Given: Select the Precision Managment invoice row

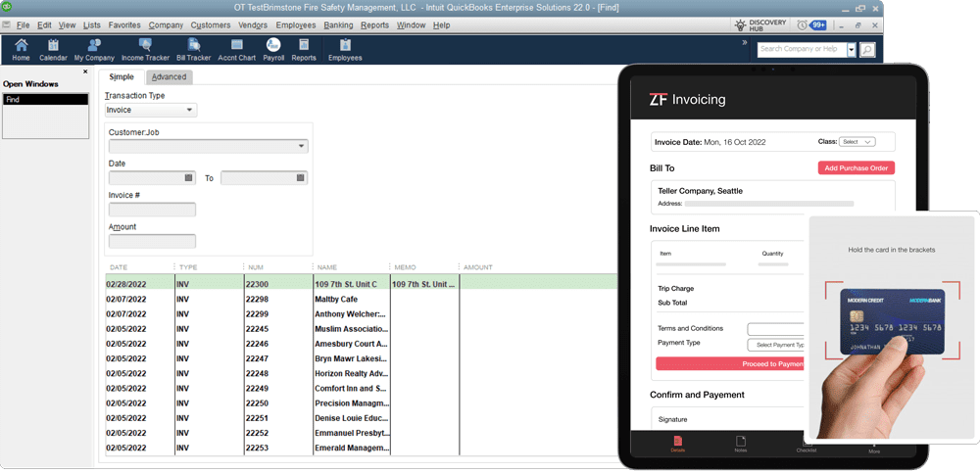Looking at the screenshot, I should 360,403.
